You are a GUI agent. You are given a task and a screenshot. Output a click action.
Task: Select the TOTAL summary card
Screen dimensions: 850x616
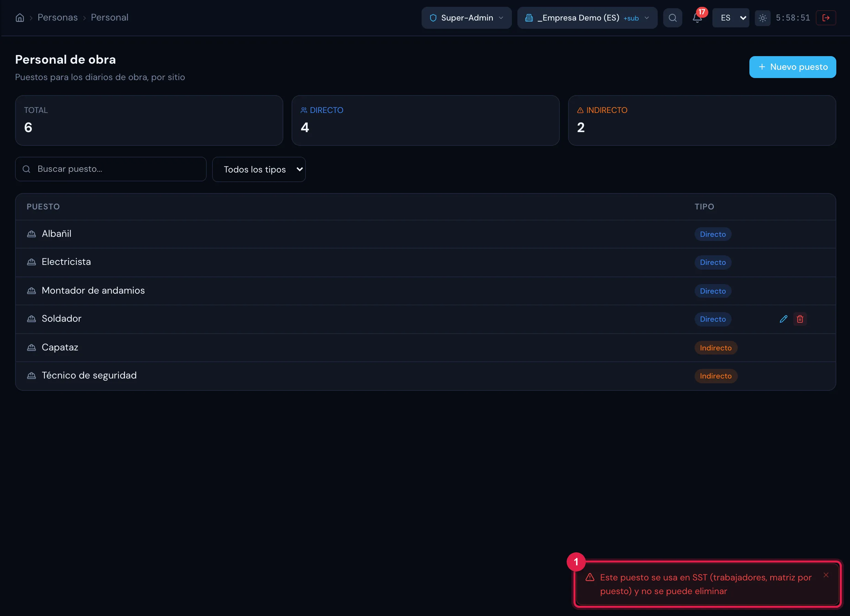(x=149, y=120)
